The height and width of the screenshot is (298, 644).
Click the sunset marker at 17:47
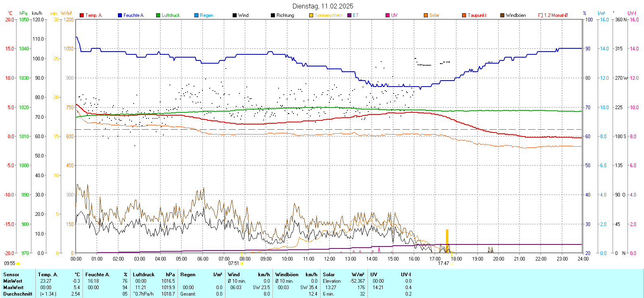(x=451, y=263)
